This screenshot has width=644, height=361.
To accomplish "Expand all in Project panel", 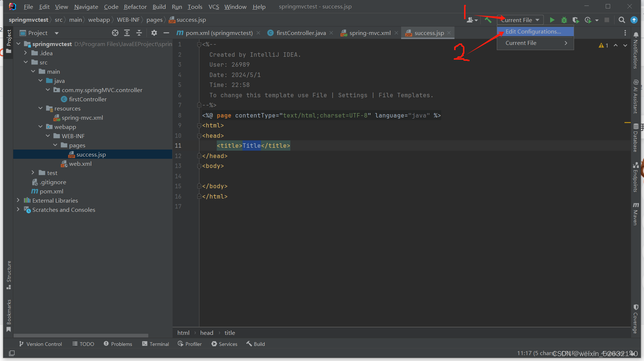I will coord(127,33).
